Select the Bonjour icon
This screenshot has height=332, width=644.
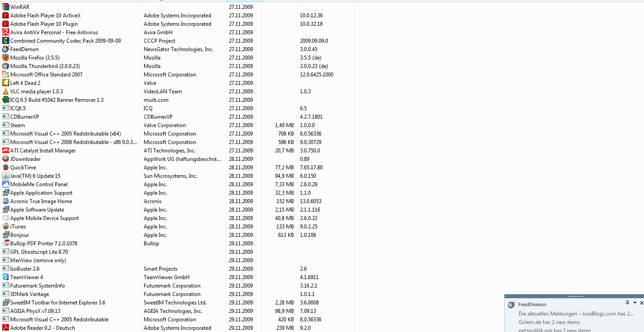[5, 235]
